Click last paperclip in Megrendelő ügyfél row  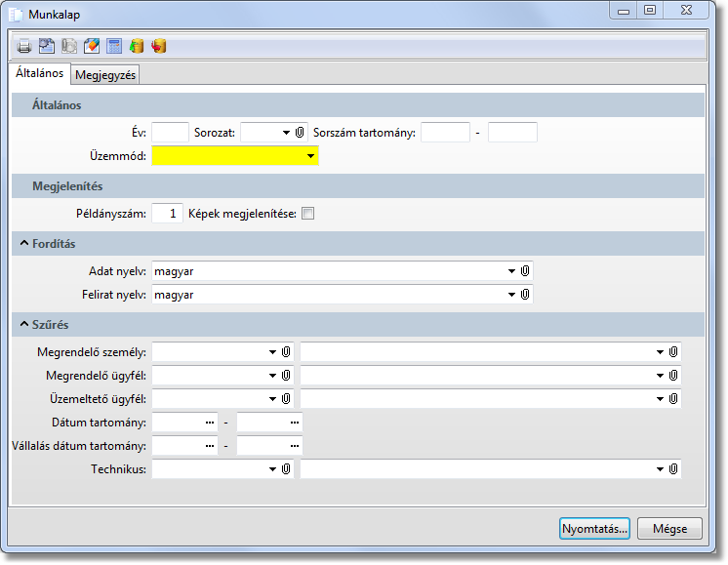pos(673,375)
